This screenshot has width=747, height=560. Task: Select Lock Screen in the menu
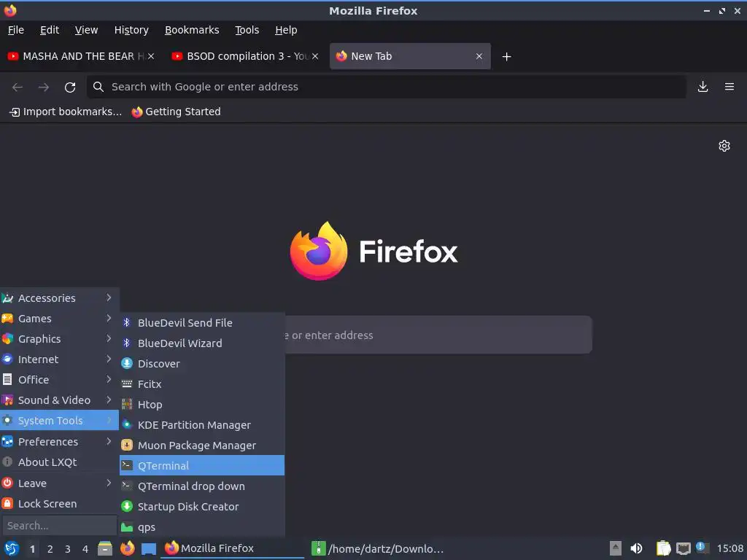point(60,503)
